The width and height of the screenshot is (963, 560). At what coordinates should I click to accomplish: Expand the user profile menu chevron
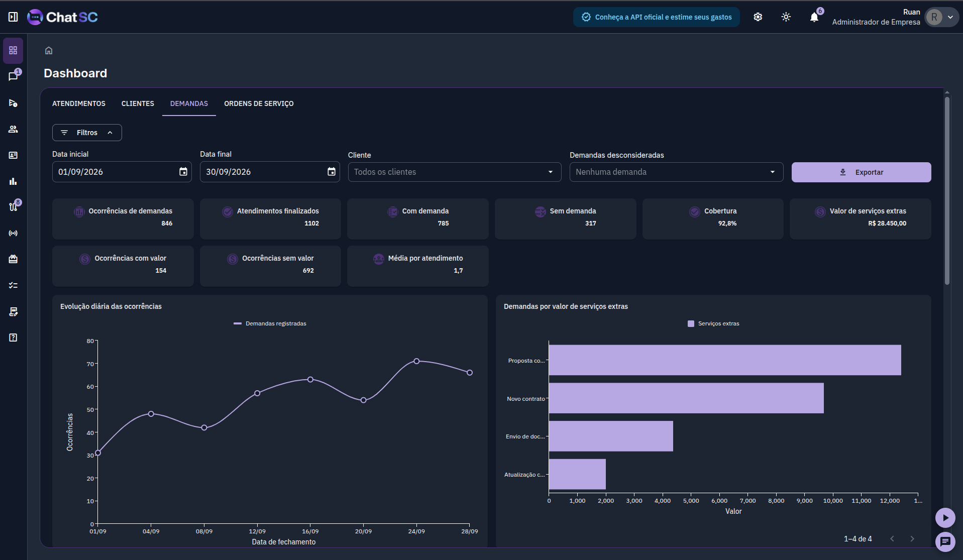point(950,17)
